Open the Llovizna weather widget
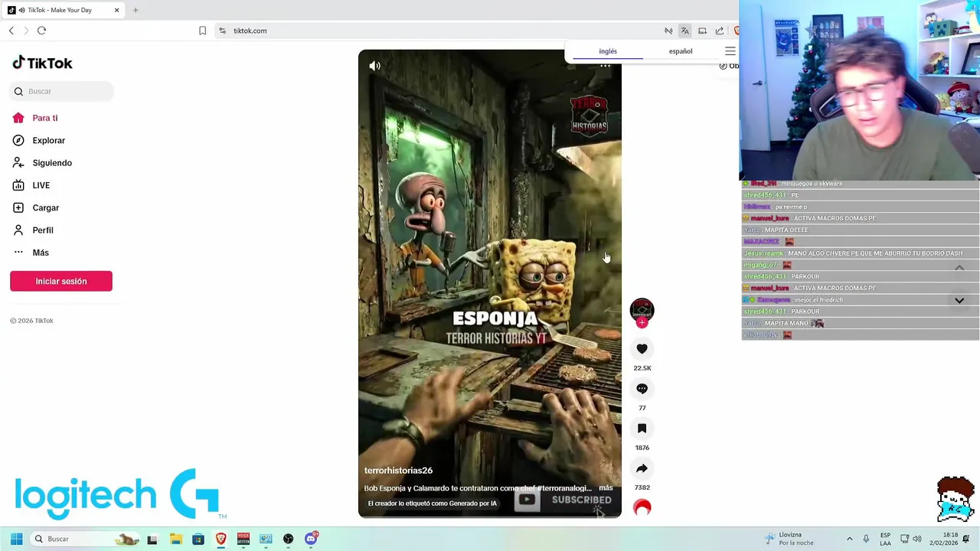 point(789,539)
